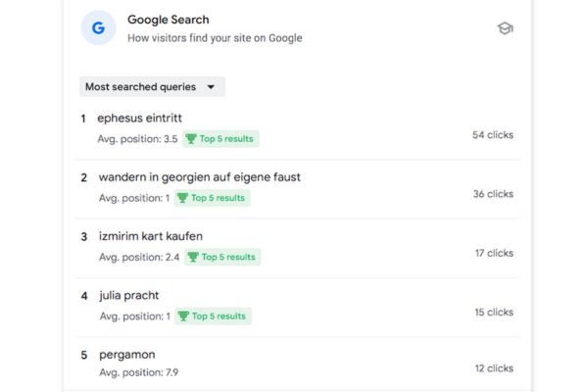Image resolution: width=588 pixels, height=392 pixels.
Task: Select the izmirim kart kaufen query
Action: coord(151,236)
